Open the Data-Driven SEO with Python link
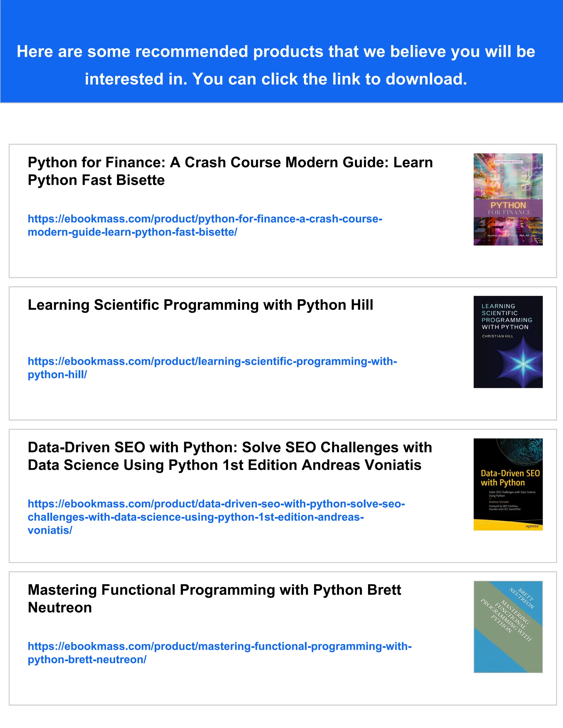Screen dimensions: 563x728 click(x=216, y=517)
